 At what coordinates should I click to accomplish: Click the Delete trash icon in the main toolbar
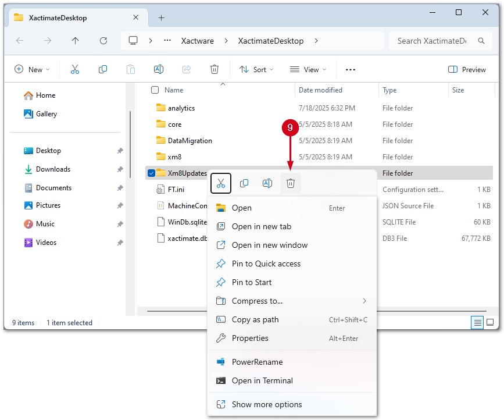[215, 69]
